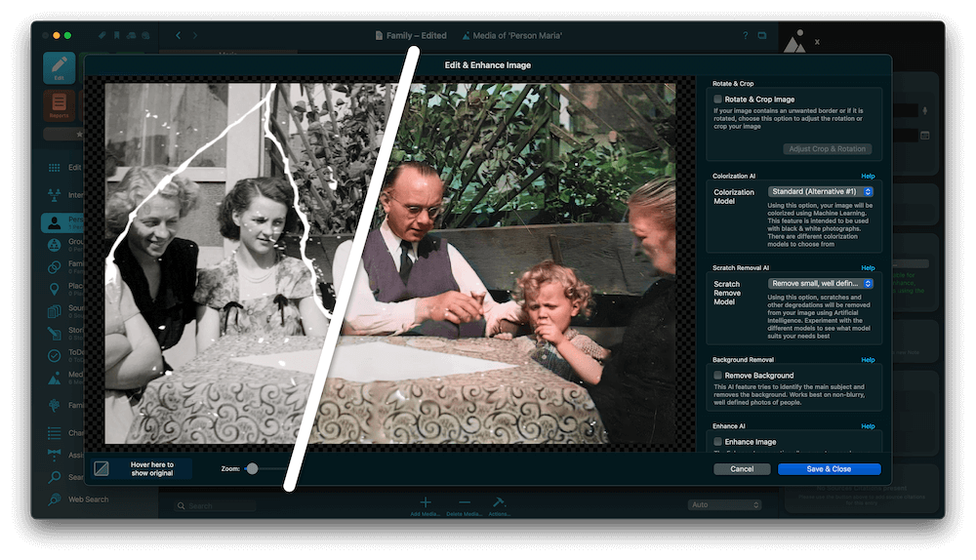This screenshot has height=560, width=976.
Task: Click the Add Media plus icon
Action: 426,502
